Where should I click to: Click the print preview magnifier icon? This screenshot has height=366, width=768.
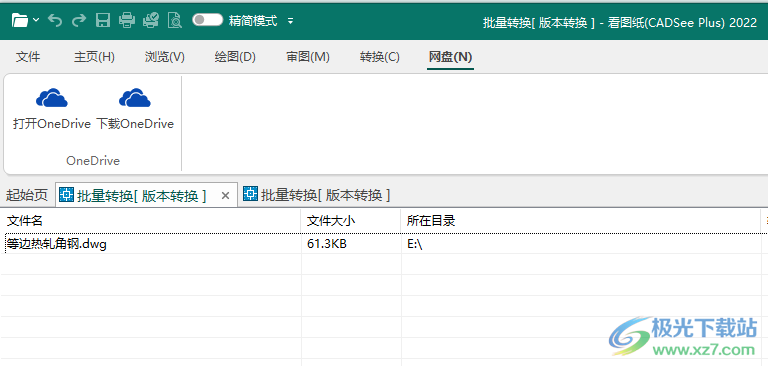175,21
